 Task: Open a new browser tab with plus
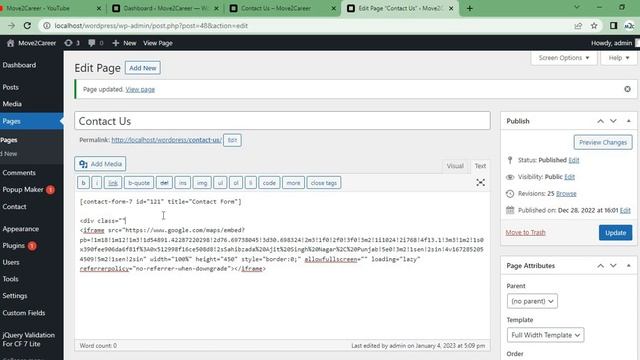469,8
